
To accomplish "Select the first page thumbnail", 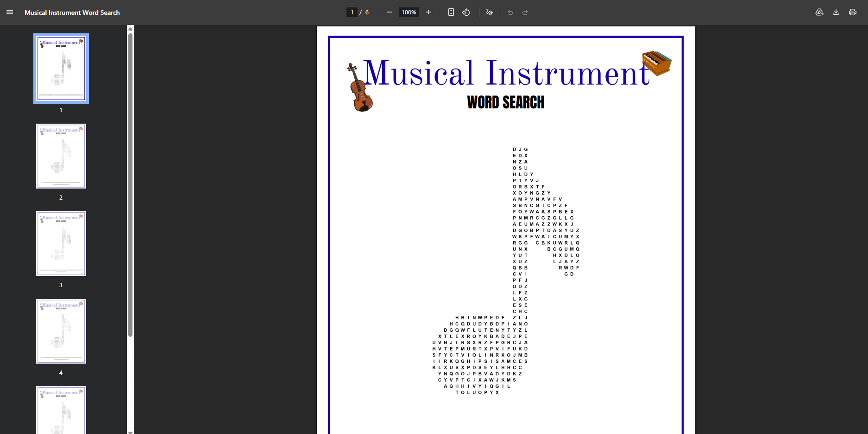I will [x=61, y=69].
